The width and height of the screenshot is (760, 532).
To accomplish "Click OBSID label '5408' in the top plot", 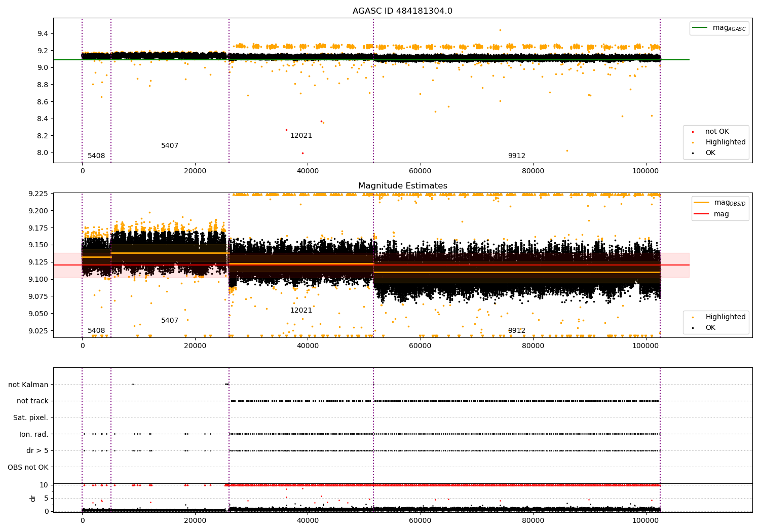I will coord(96,156).
